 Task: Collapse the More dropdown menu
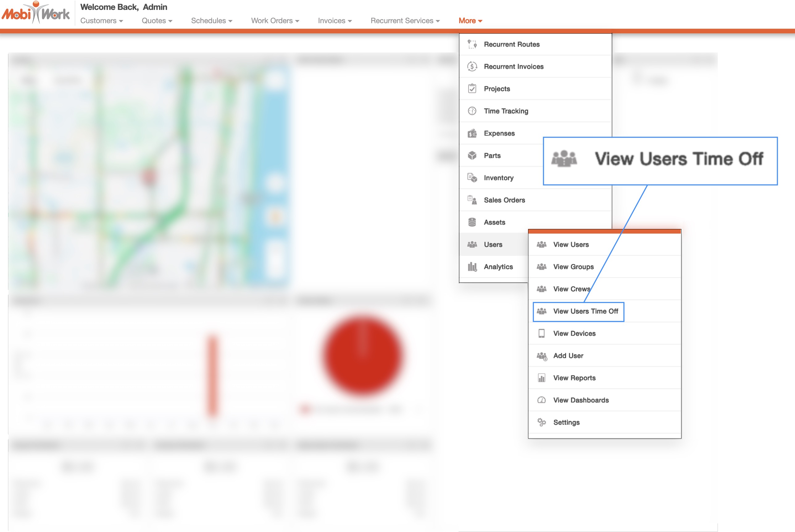pos(470,21)
